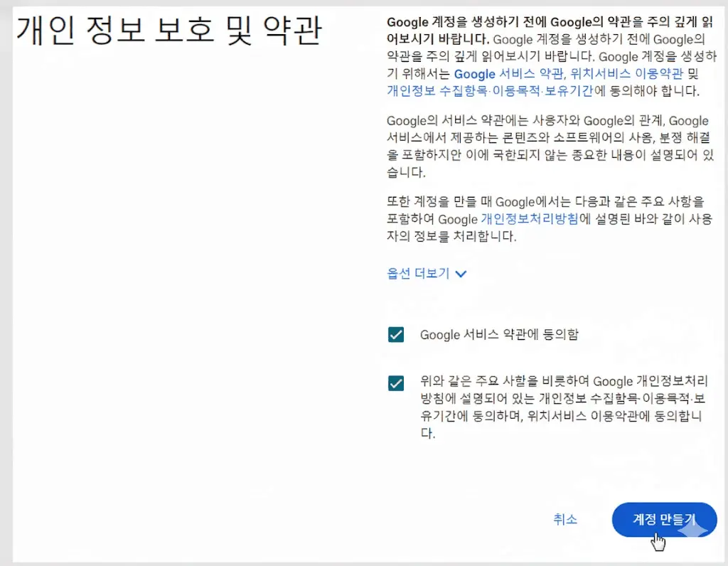
Task: Open the 위치서비스 이용약관 link
Action: [627, 73]
